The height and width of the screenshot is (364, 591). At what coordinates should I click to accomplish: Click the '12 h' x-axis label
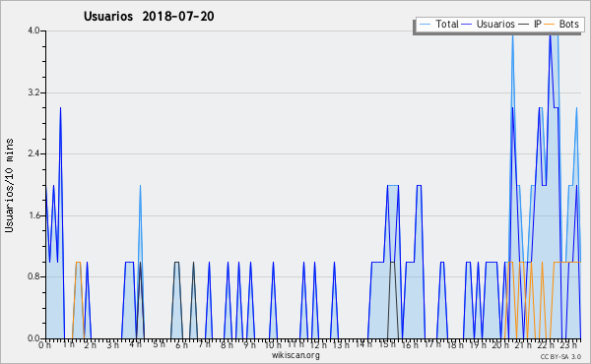pos(318,345)
